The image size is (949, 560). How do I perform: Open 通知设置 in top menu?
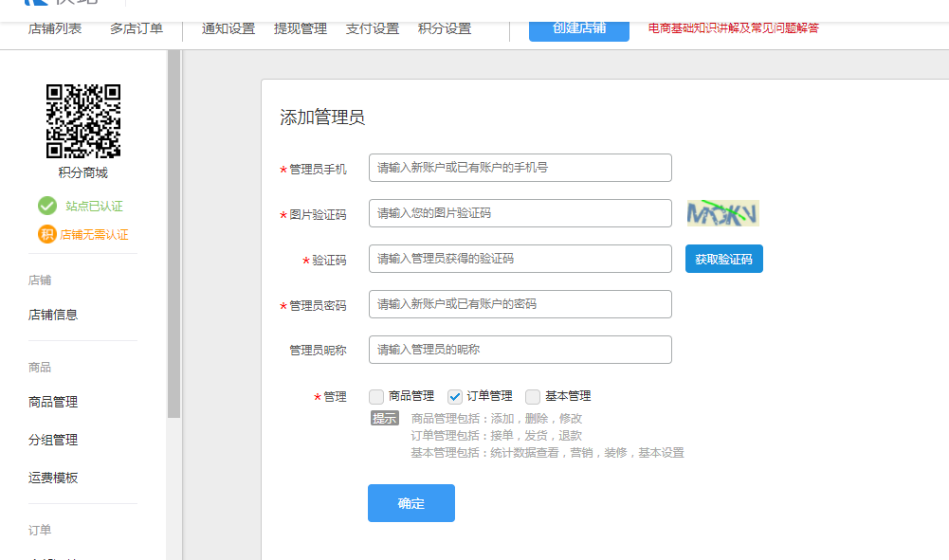point(228,28)
